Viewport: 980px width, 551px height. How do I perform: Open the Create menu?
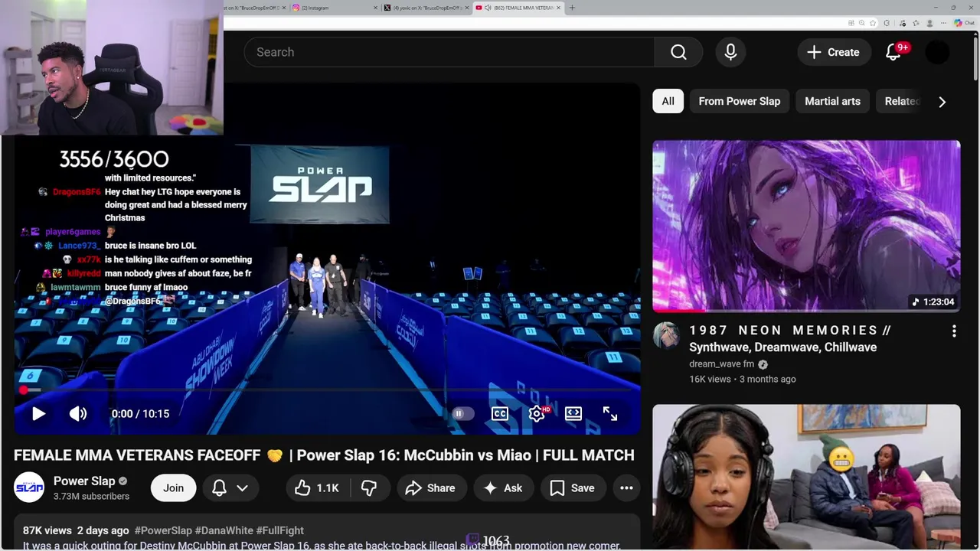(834, 52)
